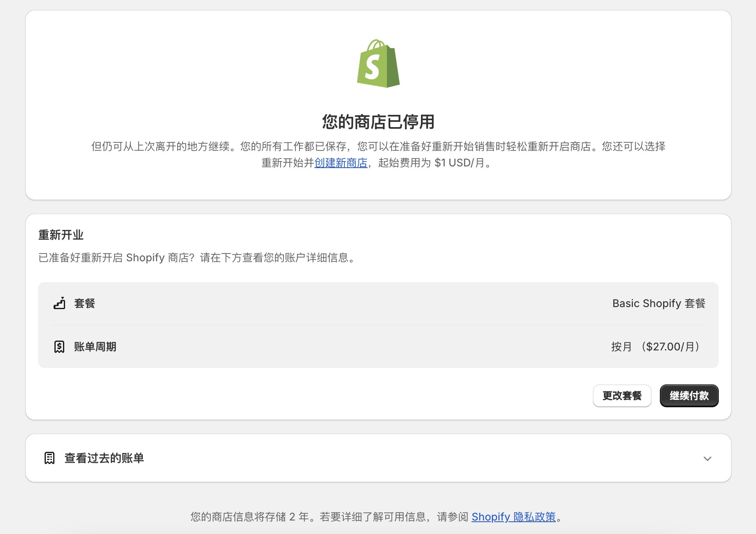
Task: Click the 账单周期 row label
Action: pyautogui.click(x=95, y=347)
